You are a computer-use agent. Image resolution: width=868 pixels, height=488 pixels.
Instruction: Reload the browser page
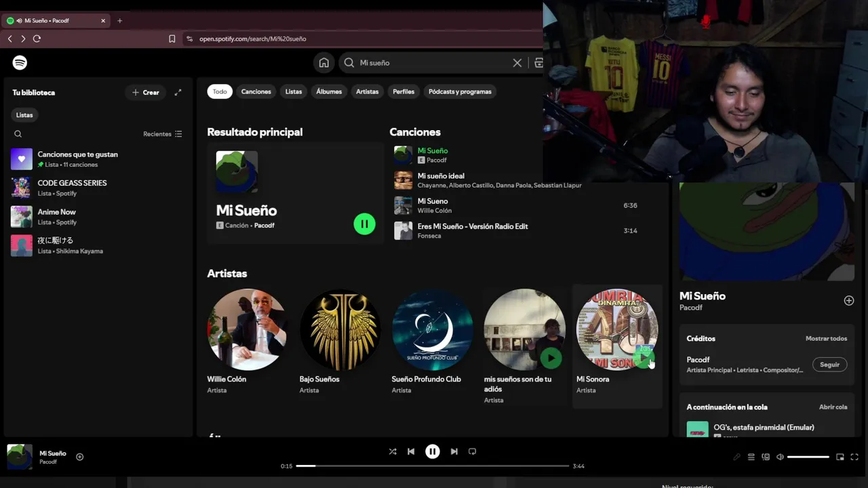coord(37,39)
